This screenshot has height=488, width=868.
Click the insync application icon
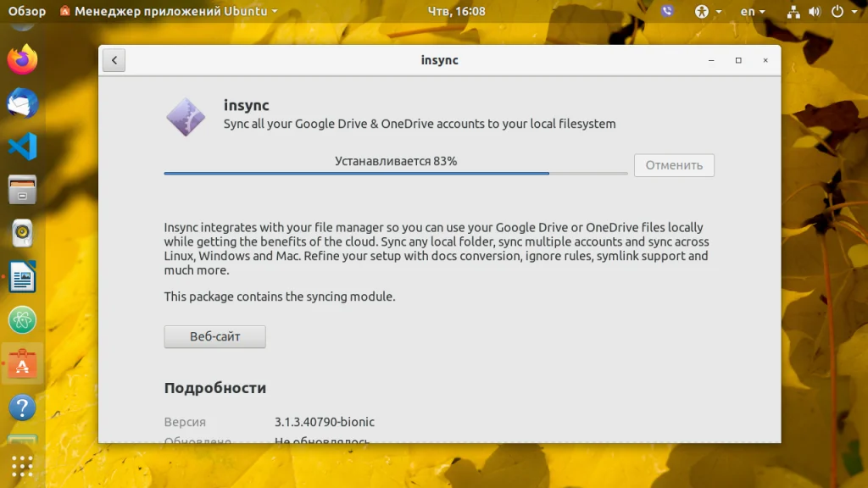pyautogui.click(x=186, y=117)
